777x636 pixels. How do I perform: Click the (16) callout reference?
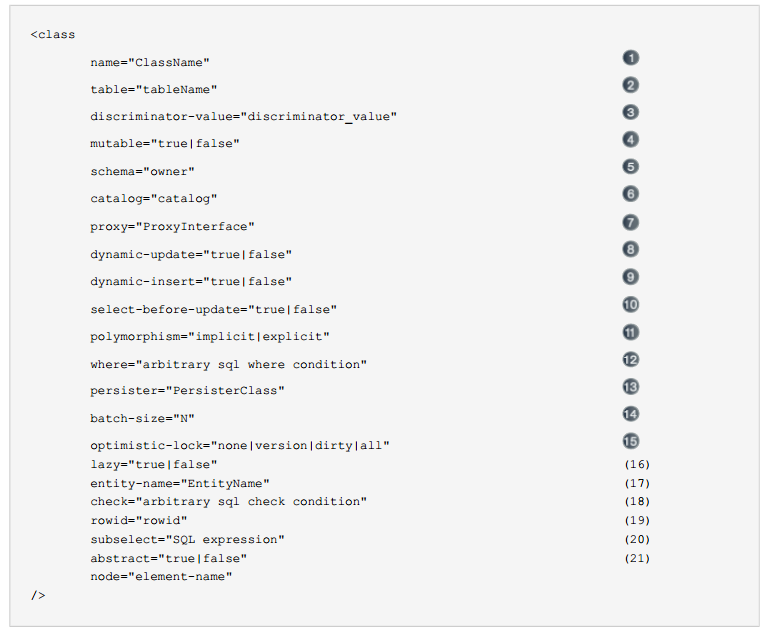pos(637,464)
